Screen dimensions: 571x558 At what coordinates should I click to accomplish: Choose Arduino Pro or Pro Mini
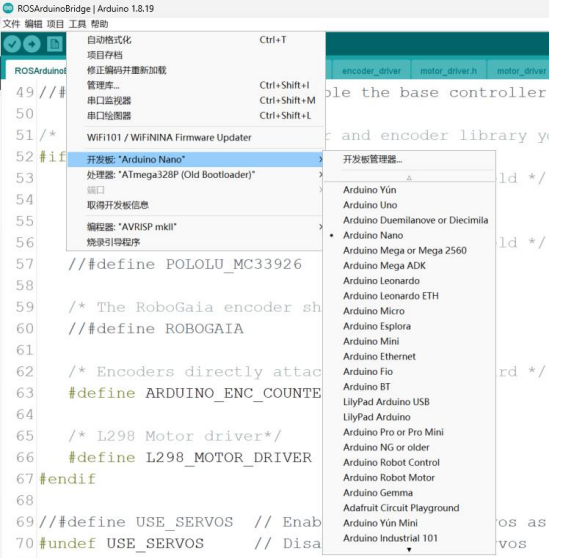point(409,432)
